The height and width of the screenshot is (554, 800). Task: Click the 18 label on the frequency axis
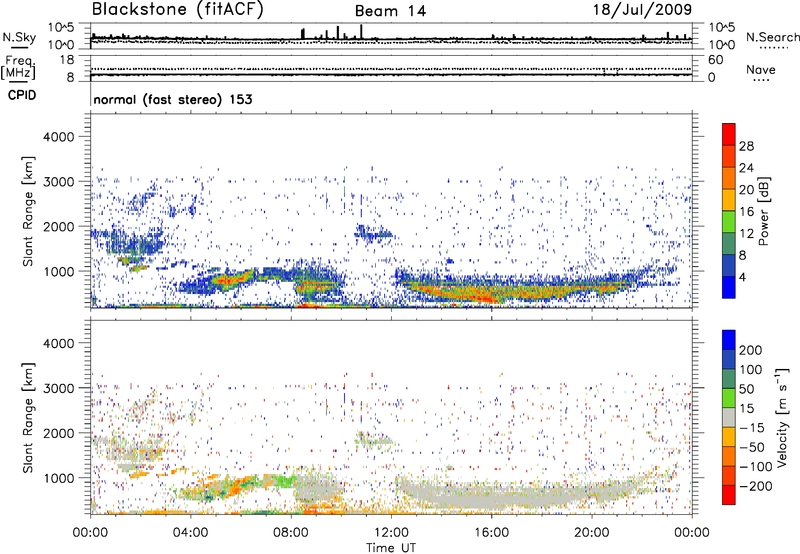67,60
